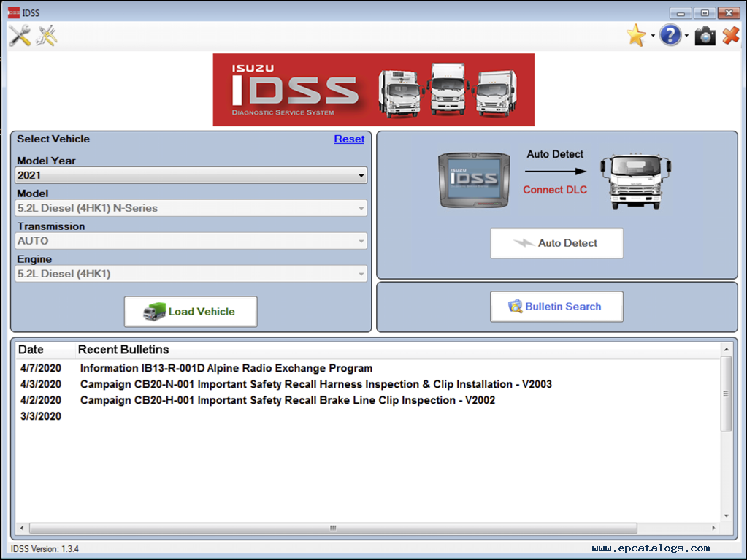Click the 4/7/2020 date cell
The width and height of the screenshot is (747, 560).
(x=40, y=368)
